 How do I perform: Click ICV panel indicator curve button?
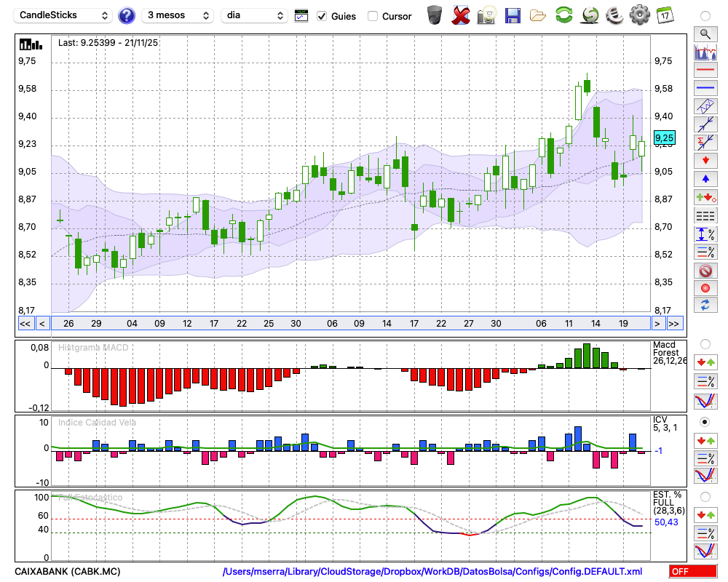coord(705,476)
